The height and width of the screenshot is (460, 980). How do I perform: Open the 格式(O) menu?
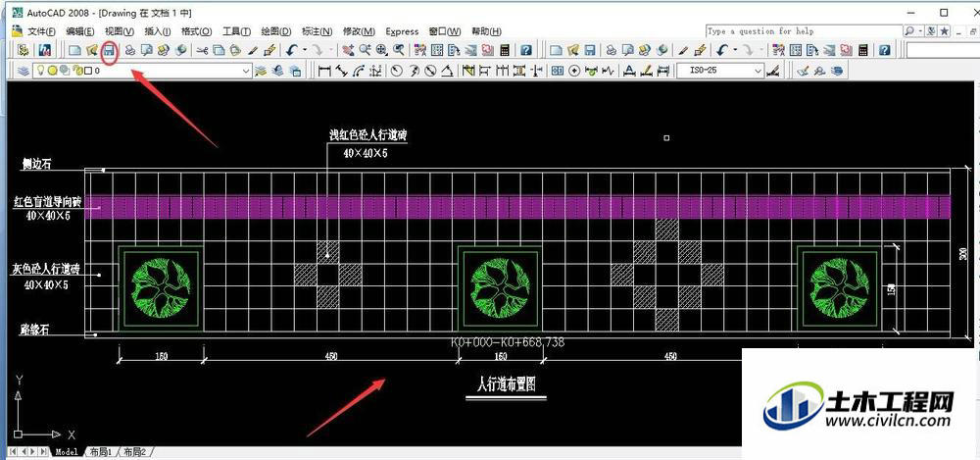click(x=196, y=31)
